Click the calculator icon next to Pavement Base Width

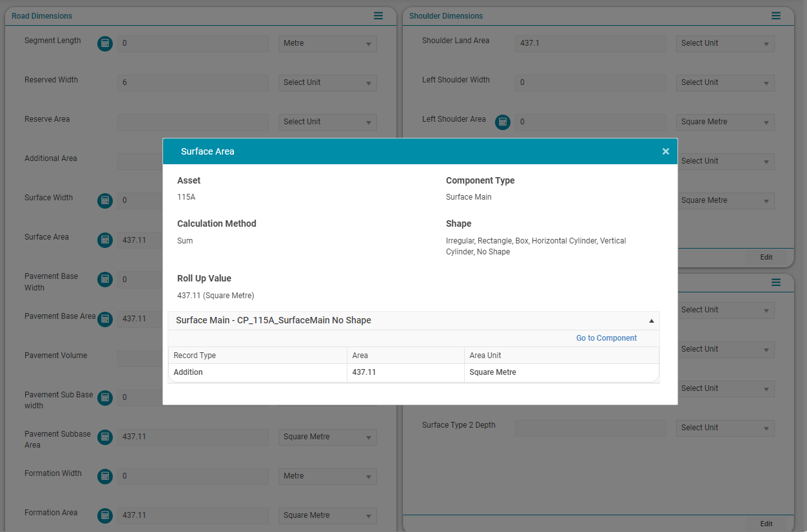(x=105, y=279)
